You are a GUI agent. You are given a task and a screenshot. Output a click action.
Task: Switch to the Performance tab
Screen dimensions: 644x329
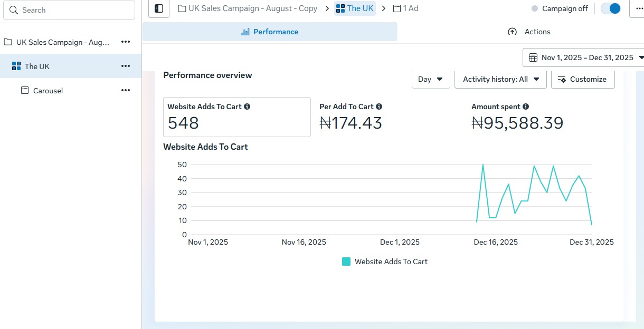(x=270, y=32)
